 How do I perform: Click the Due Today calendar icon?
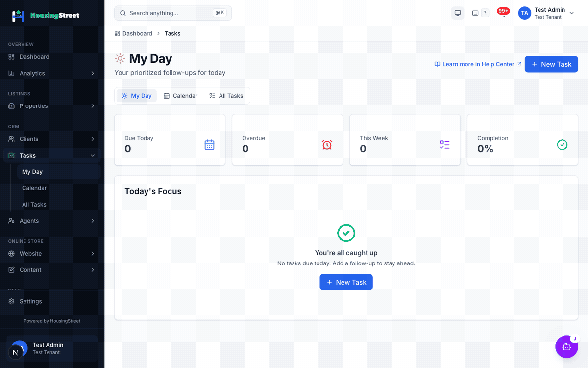click(210, 145)
